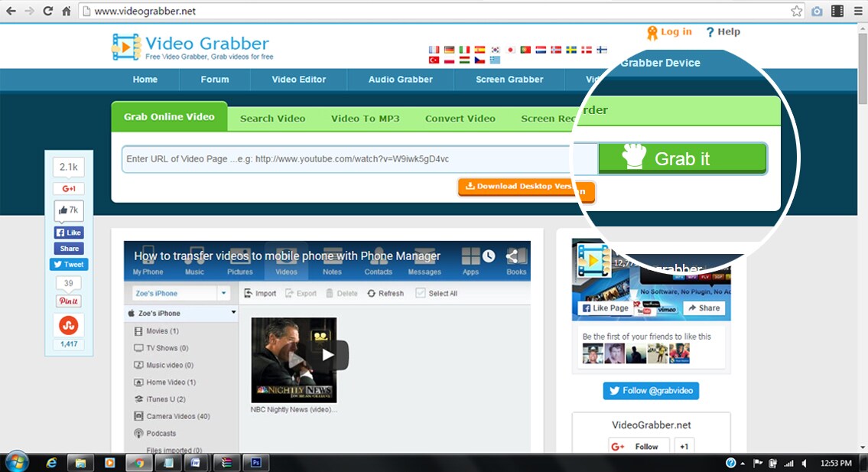Click the Log in link

pos(670,32)
